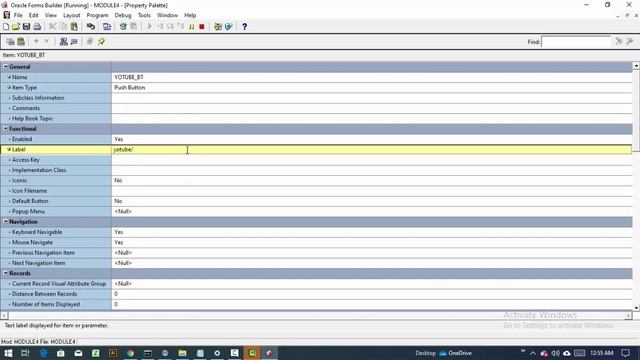Click the Property Class icon in the palette toolbar
The width and height of the screenshot is (640, 360).
(63, 42)
